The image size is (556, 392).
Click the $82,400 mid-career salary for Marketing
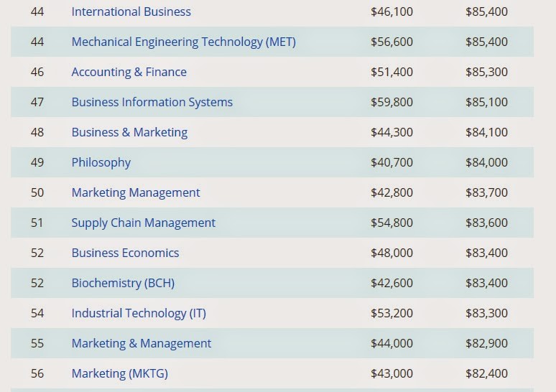(x=486, y=373)
